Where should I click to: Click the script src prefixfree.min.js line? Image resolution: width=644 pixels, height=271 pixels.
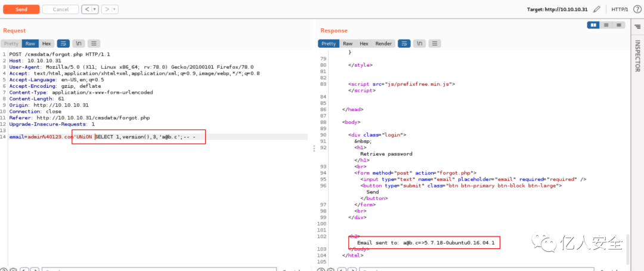click(x=401, y=84)
